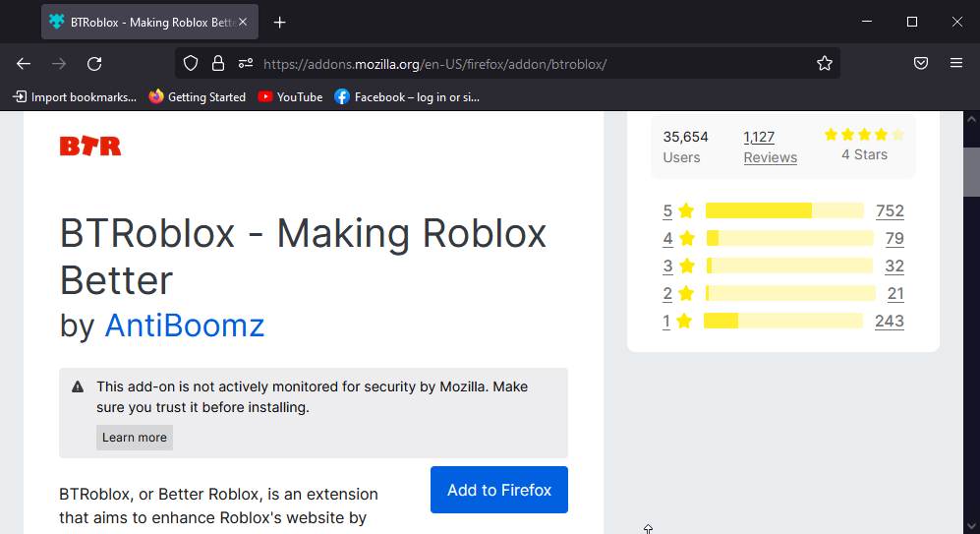Click the 752 five-star count
The height and width of the screenshot is (534, 980).
coord(890,210)
